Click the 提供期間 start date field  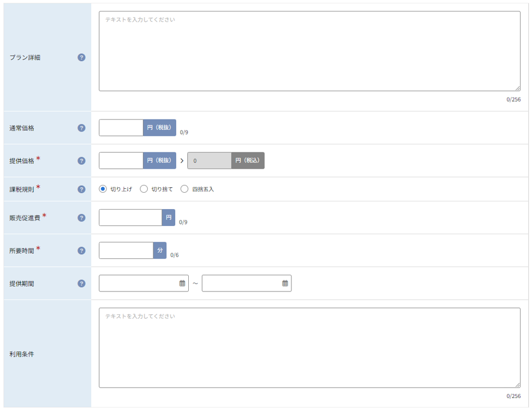coord(144,283)
